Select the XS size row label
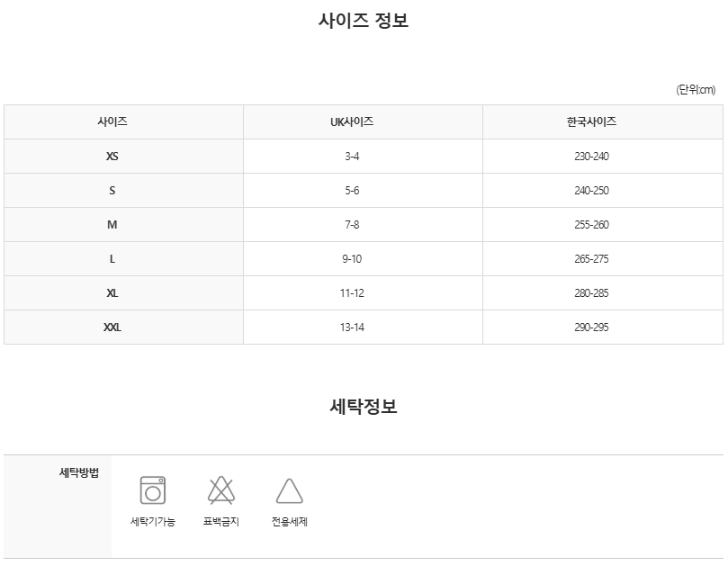Image resolution: width=728 pixels, height=566 pixels. pos(112,157)
